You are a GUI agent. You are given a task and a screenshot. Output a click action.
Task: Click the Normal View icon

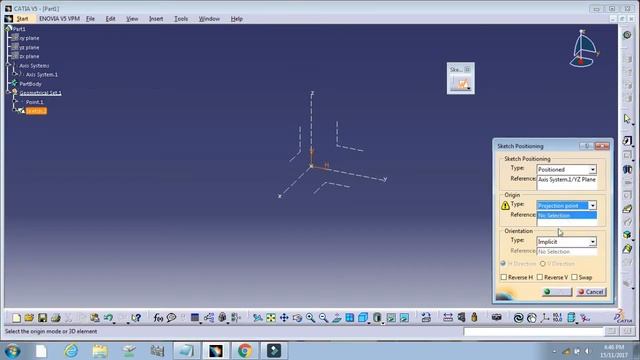337,318
